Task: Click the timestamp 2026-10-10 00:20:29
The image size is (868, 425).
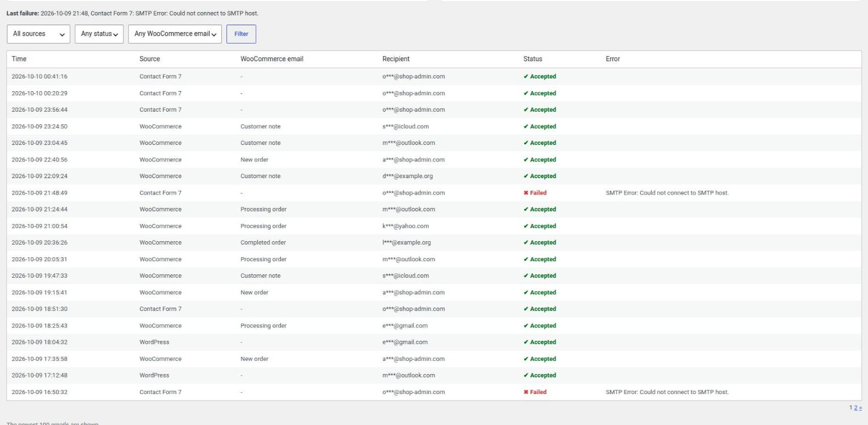Action: (40, 93)
